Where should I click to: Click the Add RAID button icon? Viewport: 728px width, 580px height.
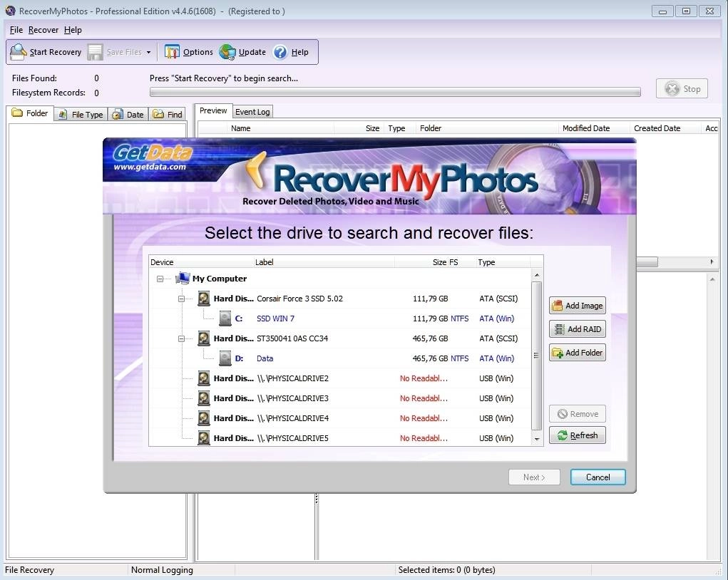(560, 329)
